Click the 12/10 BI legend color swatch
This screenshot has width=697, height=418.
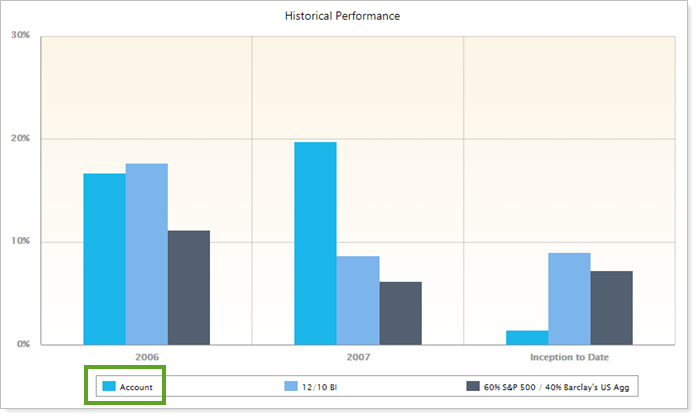coord(291,386)
